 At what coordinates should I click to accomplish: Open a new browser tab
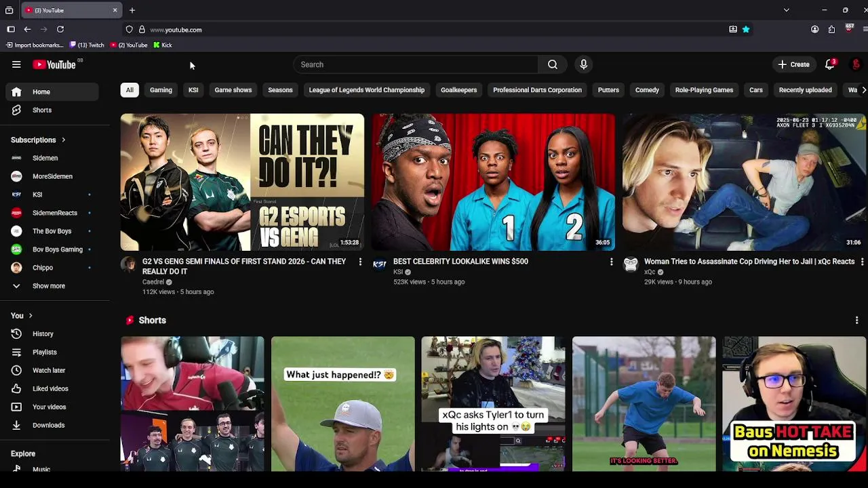coord(132,10)
